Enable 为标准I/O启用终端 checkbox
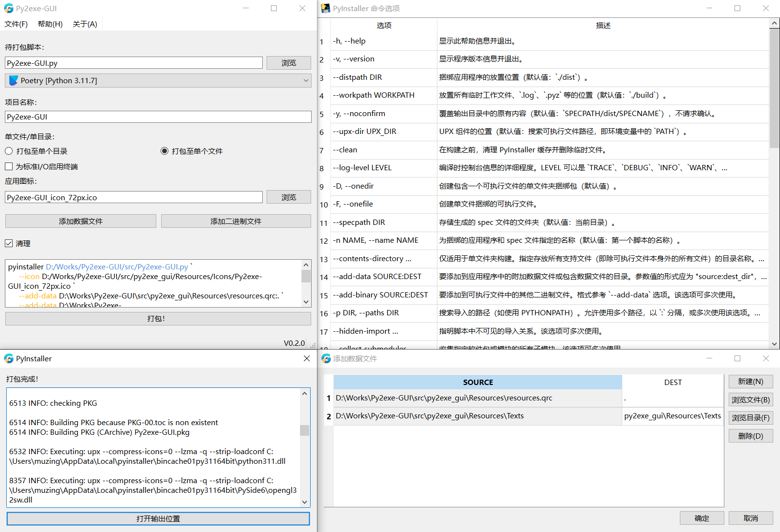 pyautogui.click(x=9, y=167)
